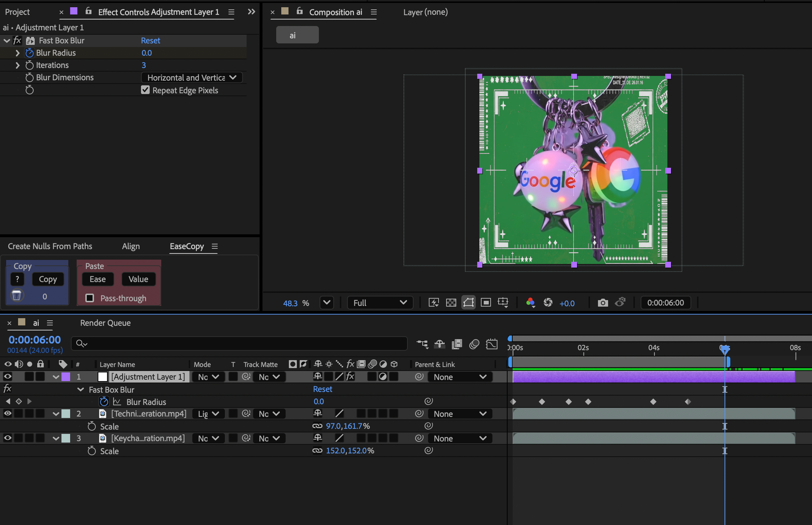Click the Graph Editor icon in timeline
The image size is (812, 525).
[492, 344]
